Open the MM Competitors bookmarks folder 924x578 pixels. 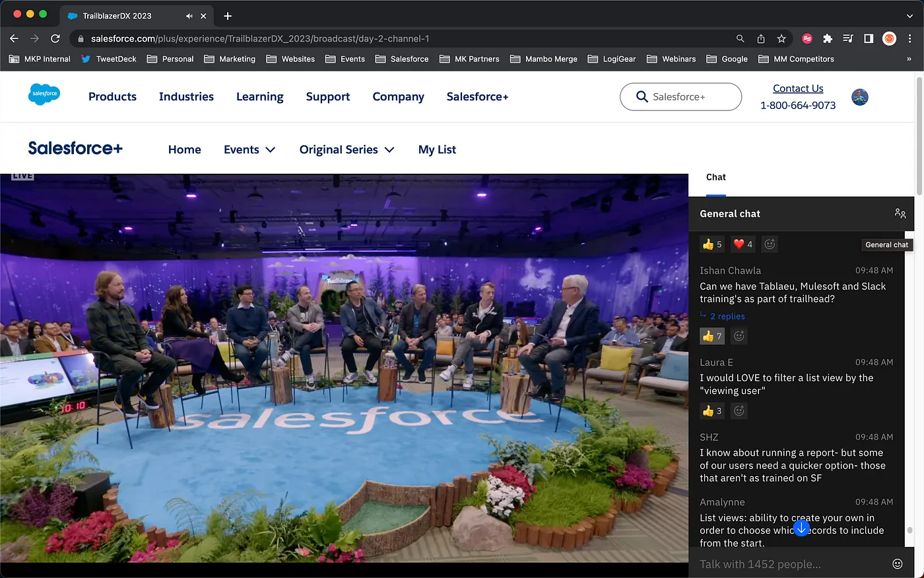tap(797, 59)
